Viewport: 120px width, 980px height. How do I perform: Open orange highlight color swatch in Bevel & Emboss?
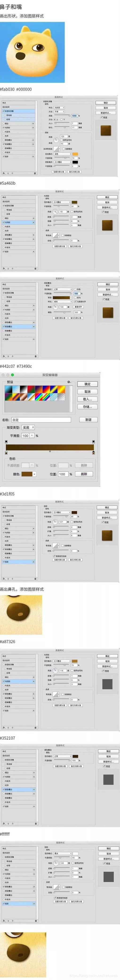point(75,154)
